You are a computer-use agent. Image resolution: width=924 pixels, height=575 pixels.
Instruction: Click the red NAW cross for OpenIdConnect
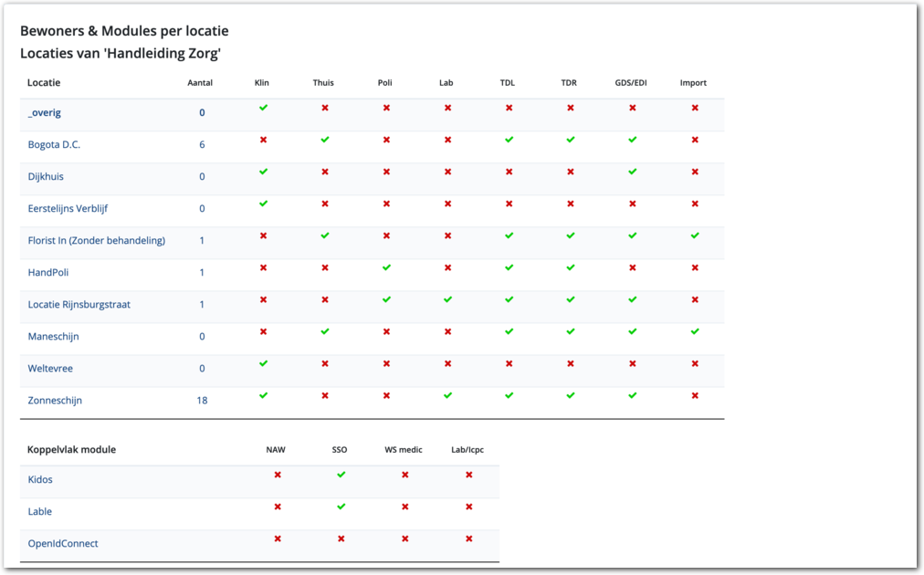tap(278, 538)
